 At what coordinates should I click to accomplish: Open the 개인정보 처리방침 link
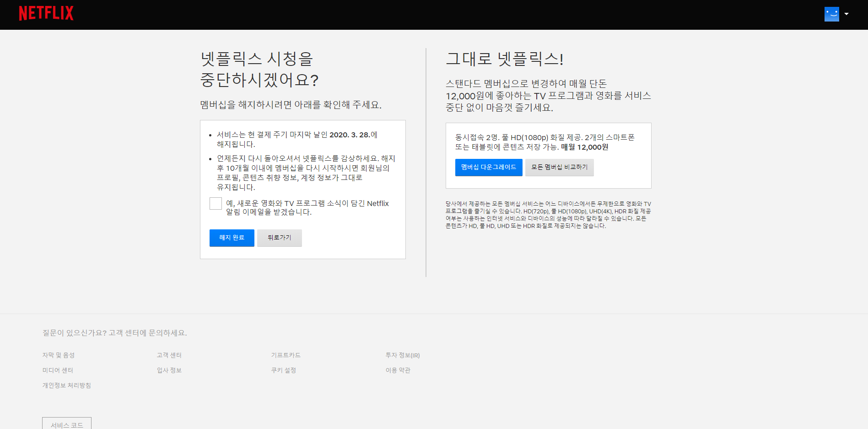67,386
